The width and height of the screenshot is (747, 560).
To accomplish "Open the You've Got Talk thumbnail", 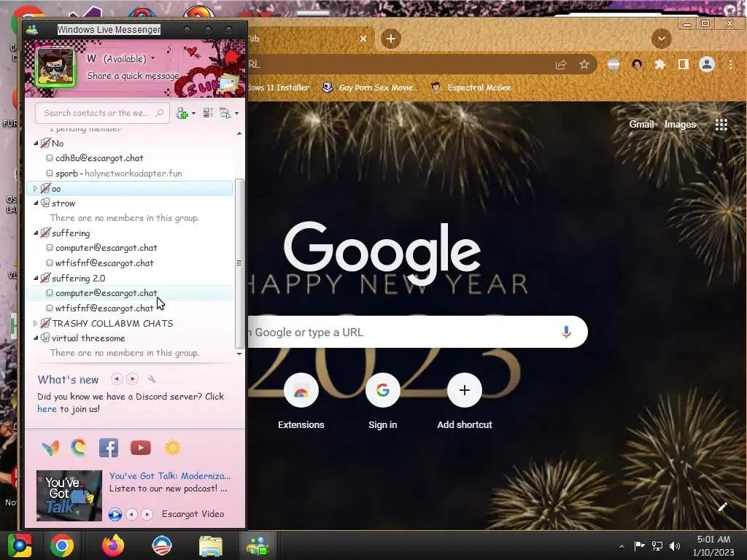I will (69, 496).
